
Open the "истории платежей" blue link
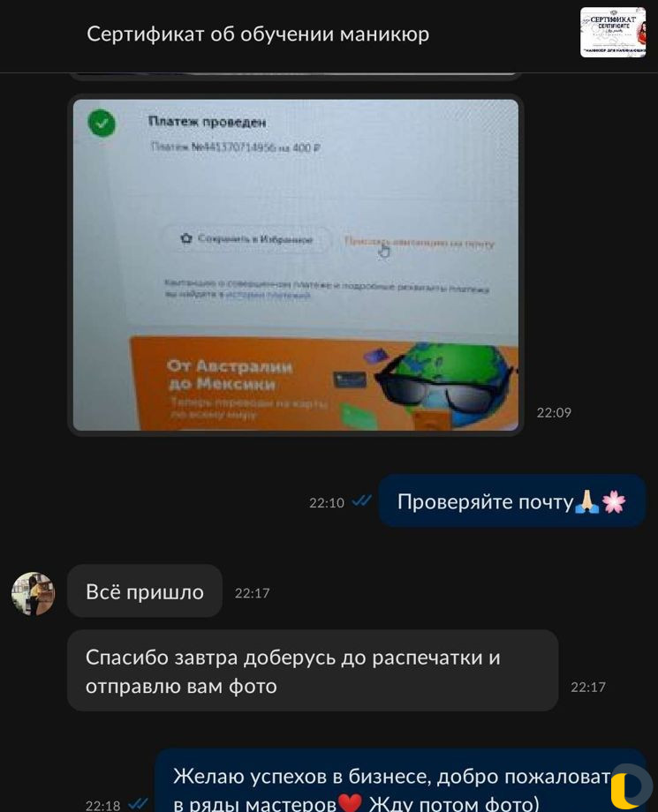tap(268, 295)
